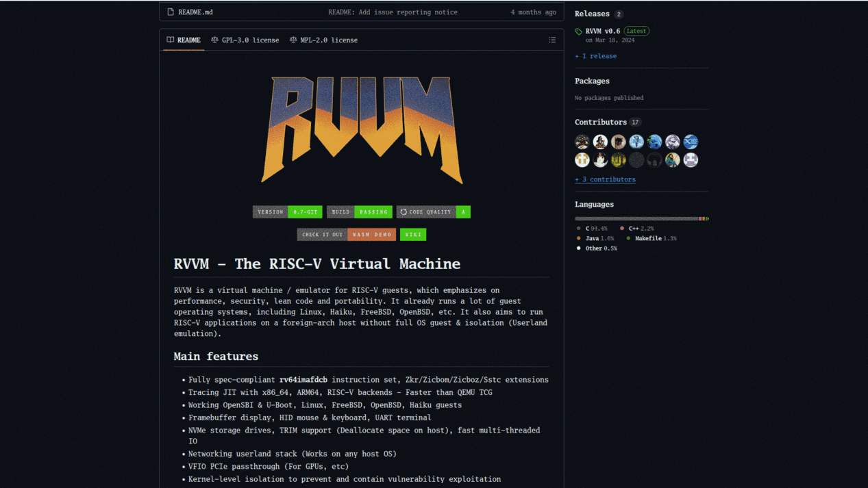Image resolution: width=868 pixels, height=488 pixels.
Task: Switch to the README tab
Action: click(x=184, y=40)
